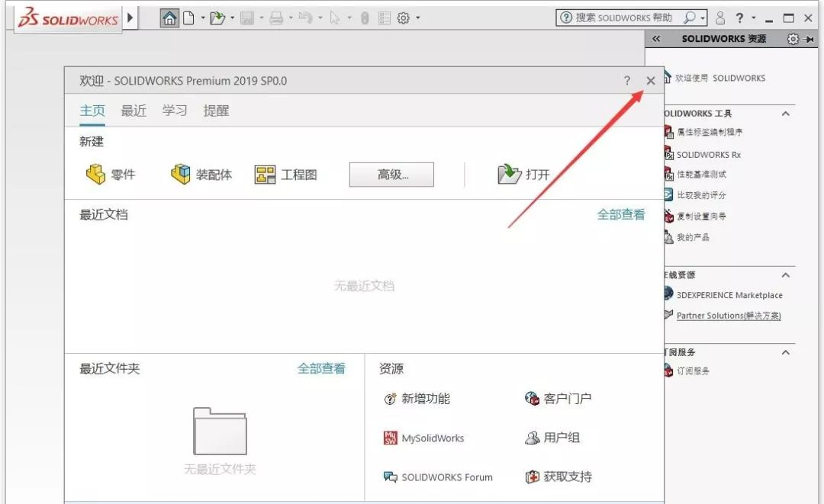Collapse the task pane with double chevron
Viewport: 824px width, 504px height.
coord(656,39)
